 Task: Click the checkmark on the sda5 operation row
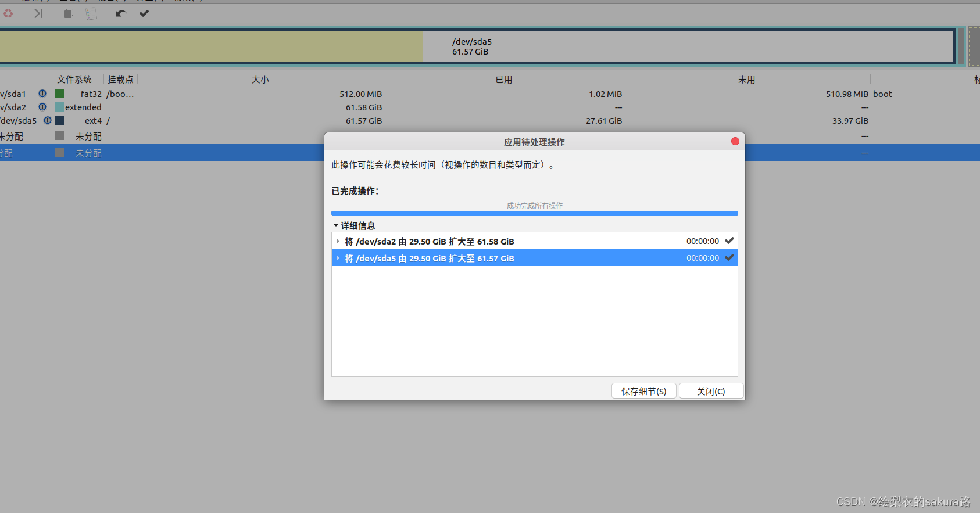tap(729, 257)
